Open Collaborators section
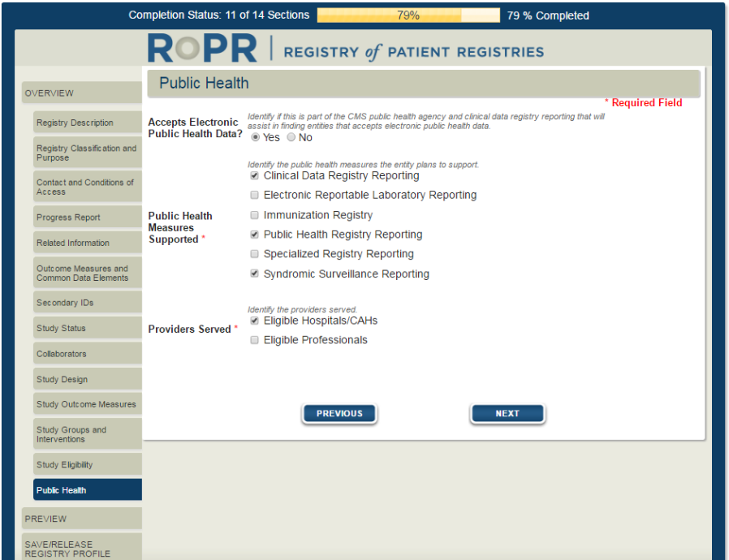 point(88,354)
